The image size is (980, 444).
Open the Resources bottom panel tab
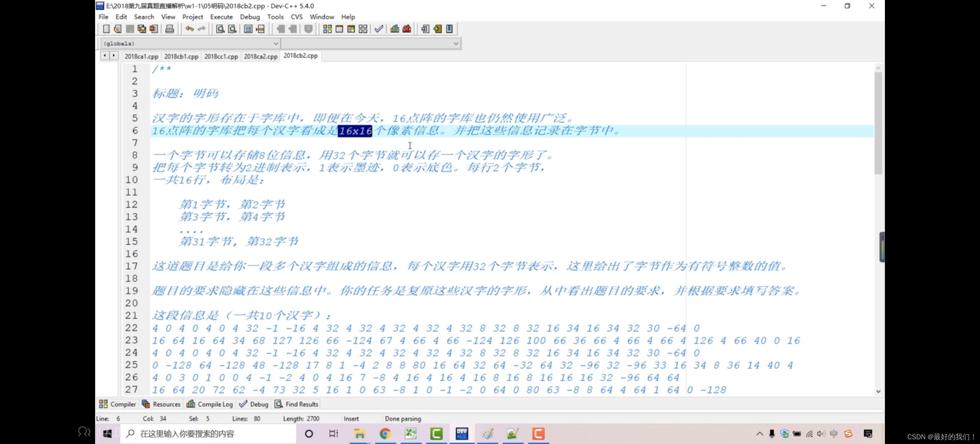pyautogui.click(x=161, y=404)
